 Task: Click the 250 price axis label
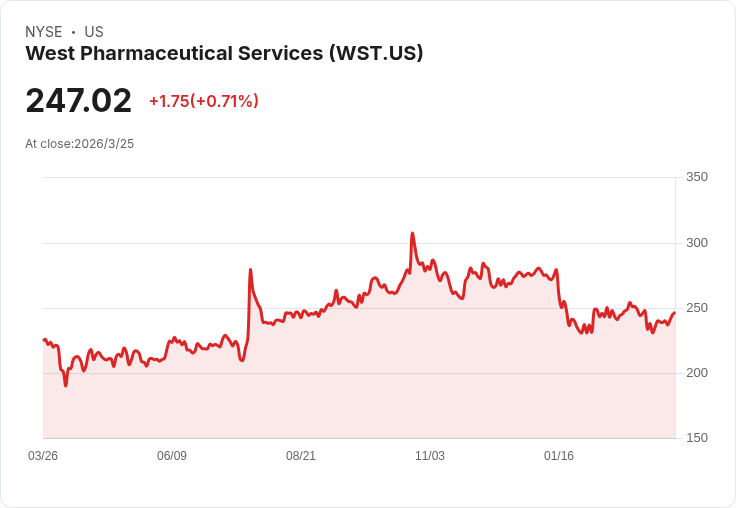pos(697,308)
